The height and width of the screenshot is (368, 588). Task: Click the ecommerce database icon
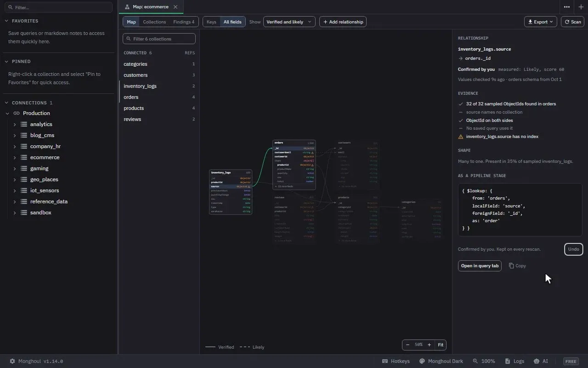[x=24, y=157]
